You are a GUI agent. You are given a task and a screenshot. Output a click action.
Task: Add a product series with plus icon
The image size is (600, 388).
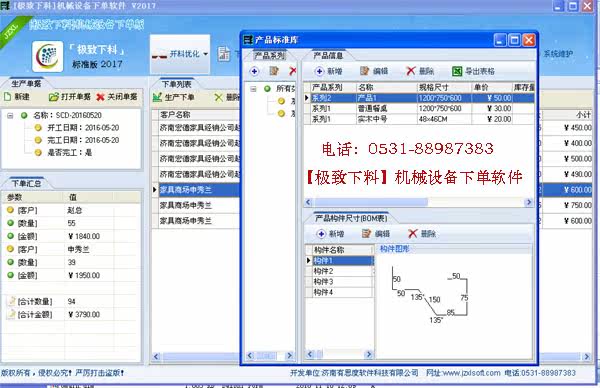tap(254, 71)
